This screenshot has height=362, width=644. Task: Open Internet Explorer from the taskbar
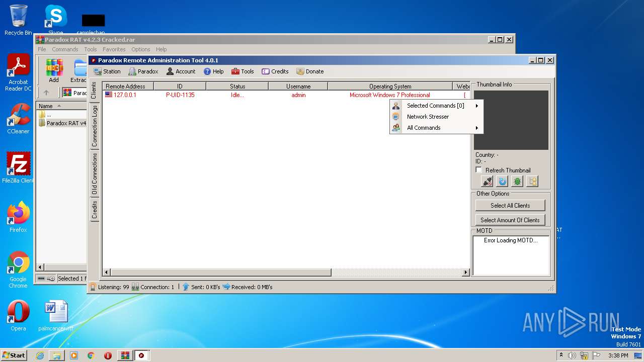click(x=40, y=355)
